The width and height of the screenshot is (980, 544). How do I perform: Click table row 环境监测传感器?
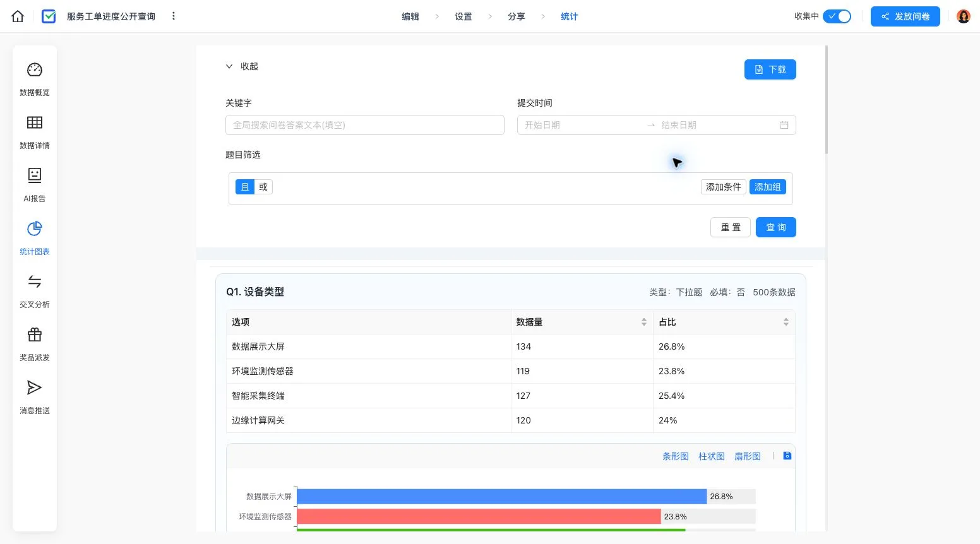tap(510, 371)
